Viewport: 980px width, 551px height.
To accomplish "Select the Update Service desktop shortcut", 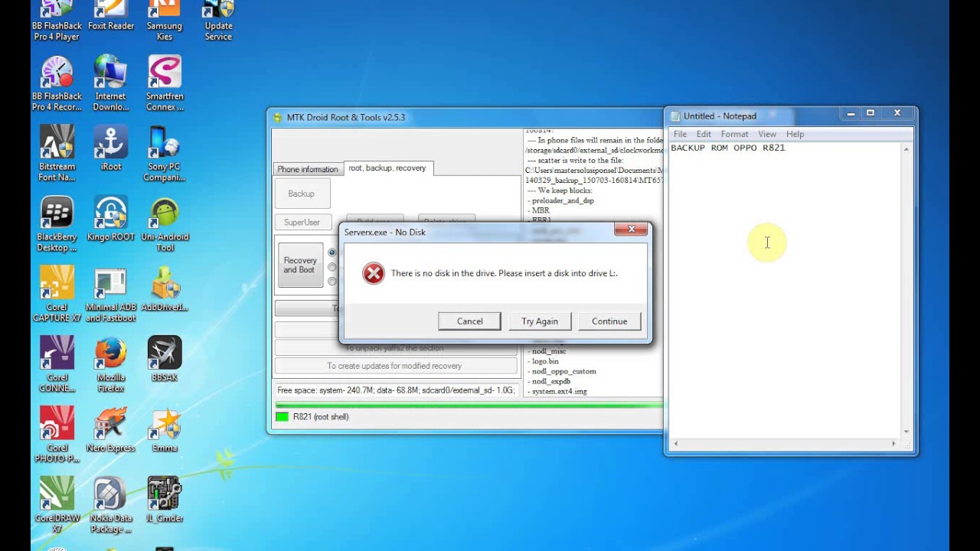I will (x=218, y=21).
